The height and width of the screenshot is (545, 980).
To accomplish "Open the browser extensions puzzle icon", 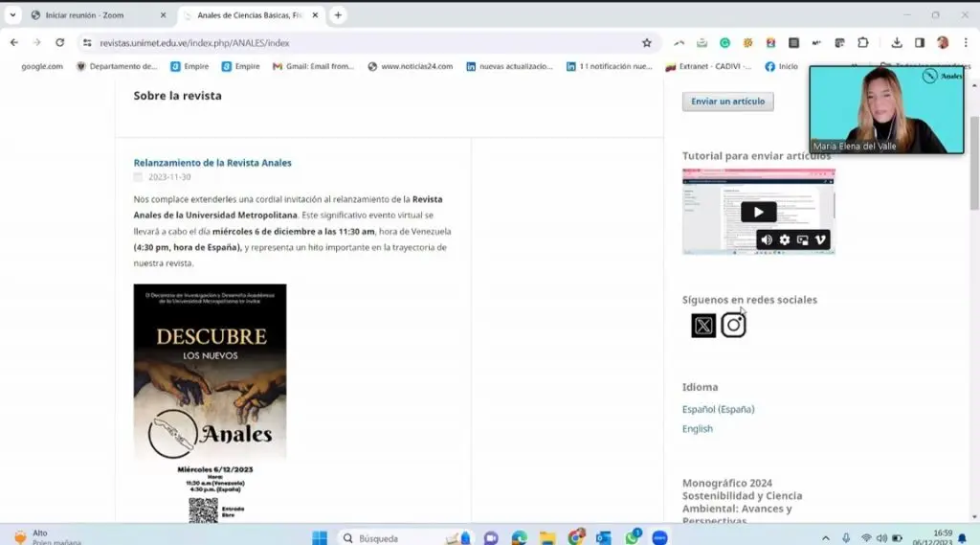I will pyautogui.click(x=863, y=42).
